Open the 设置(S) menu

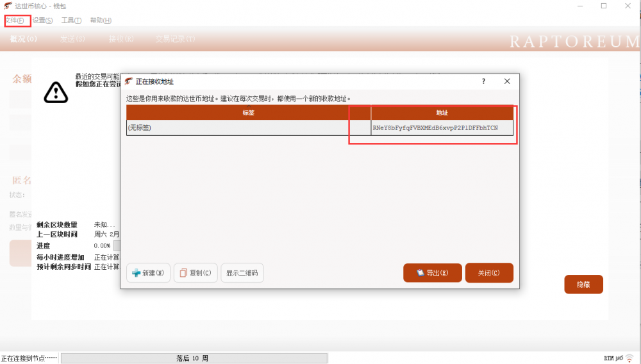(43, 21)
